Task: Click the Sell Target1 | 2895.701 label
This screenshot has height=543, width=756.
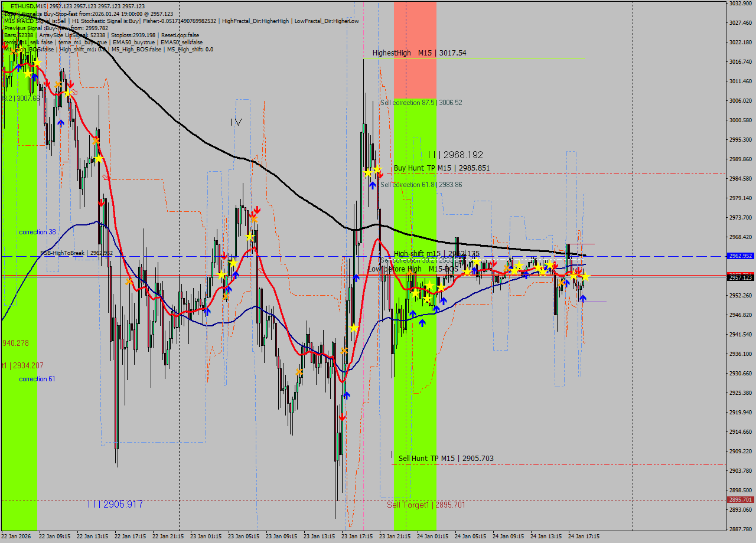Action: click(x=426, y=505)
